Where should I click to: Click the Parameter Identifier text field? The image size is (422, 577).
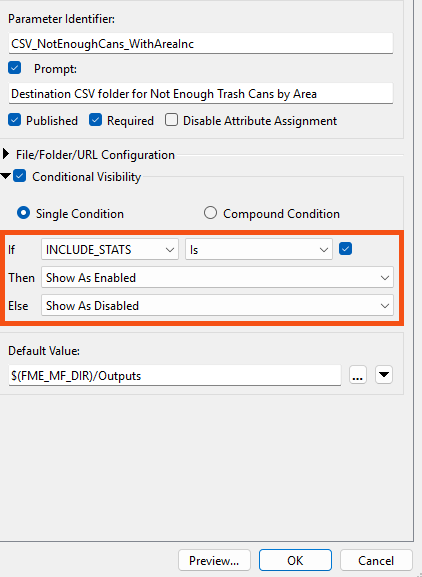(201, 44)
